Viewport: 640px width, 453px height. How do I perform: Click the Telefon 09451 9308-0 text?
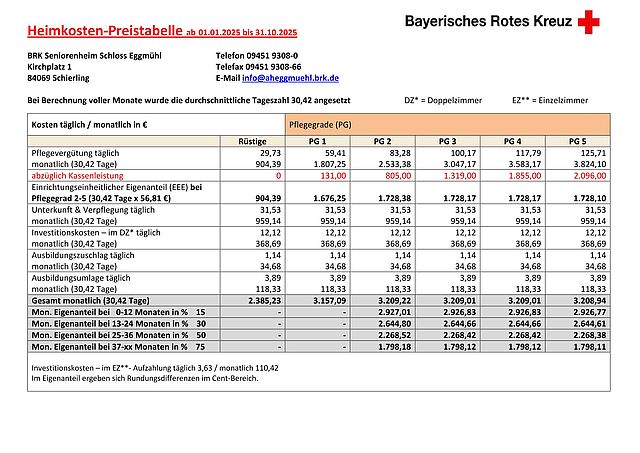[257, 56]
